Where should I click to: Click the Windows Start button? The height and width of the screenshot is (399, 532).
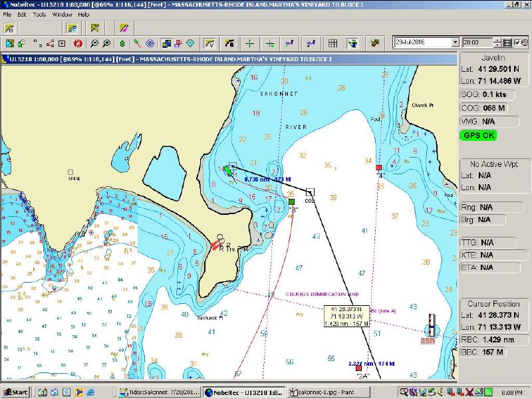15,392
